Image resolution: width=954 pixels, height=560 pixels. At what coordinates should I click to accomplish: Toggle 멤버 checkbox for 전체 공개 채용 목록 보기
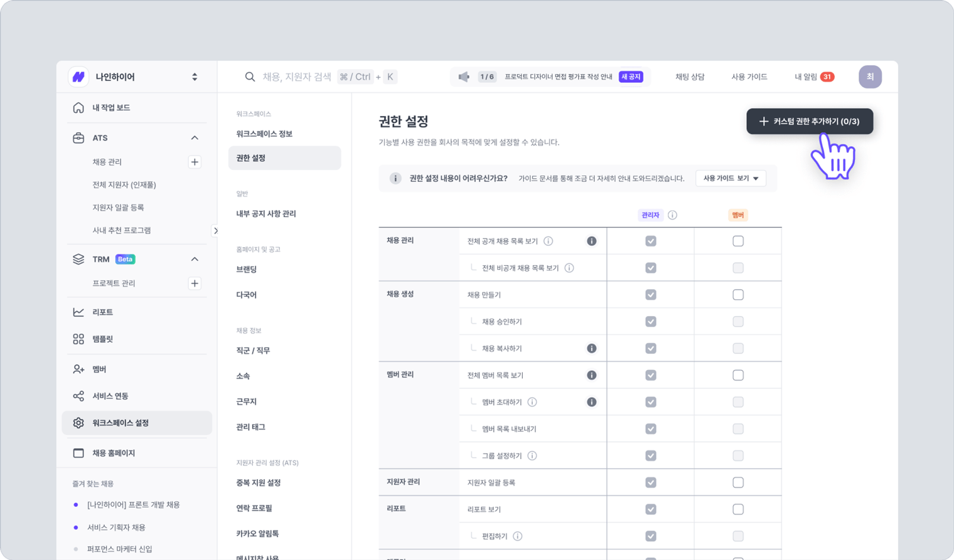(x=738, y=241)
